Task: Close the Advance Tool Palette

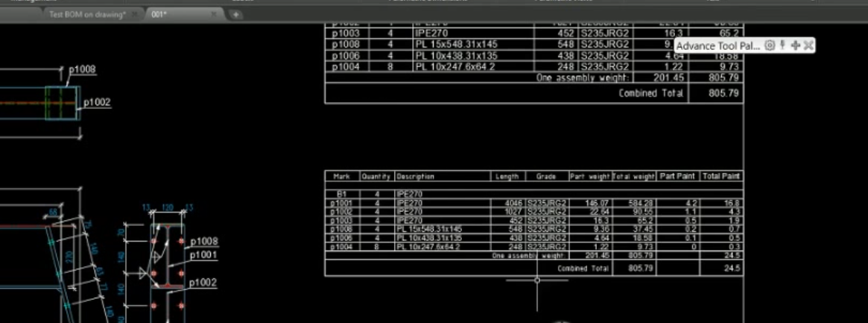Action: point(808,46)
